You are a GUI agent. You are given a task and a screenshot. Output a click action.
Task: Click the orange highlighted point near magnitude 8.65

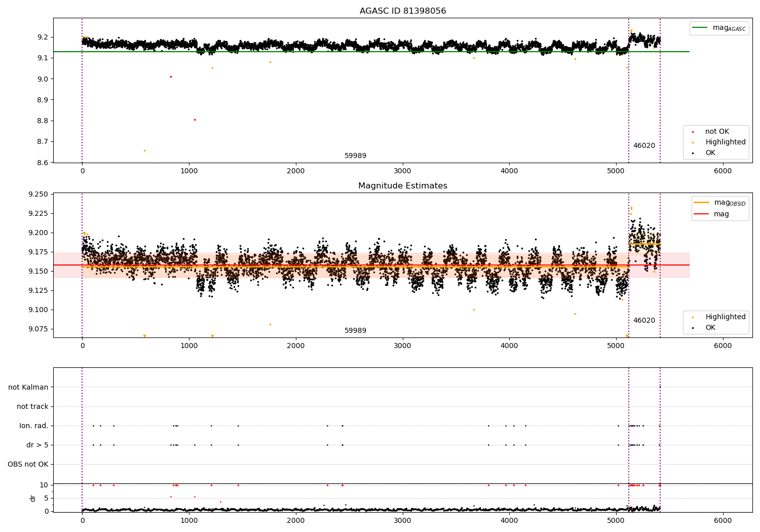144,150
